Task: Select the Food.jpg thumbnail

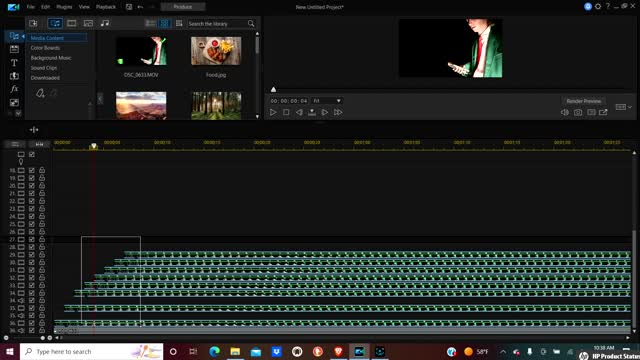Action: click(216, 51)
